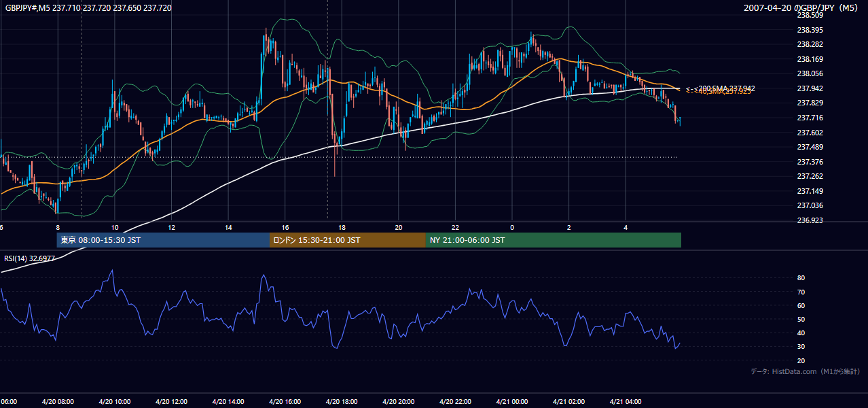Click RSI scale value 60
The width and height of the screenshot is (868, 408).
pos(801,305)
